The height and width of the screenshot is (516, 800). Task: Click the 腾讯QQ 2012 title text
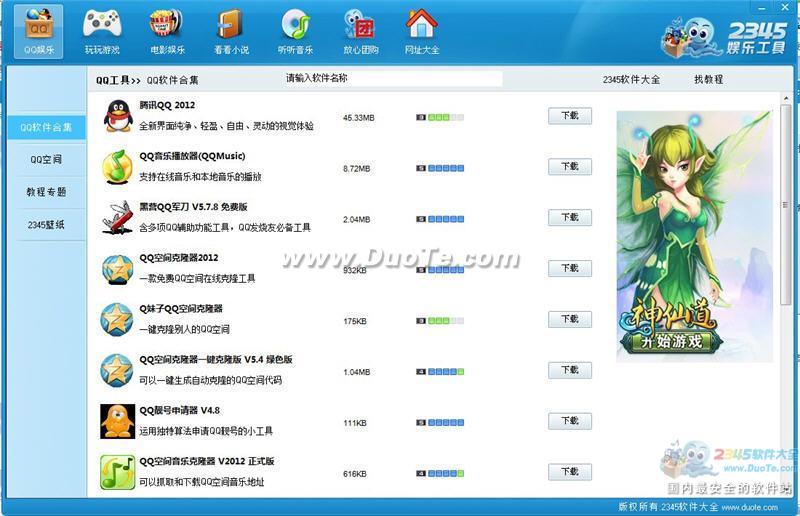(167, 105)
